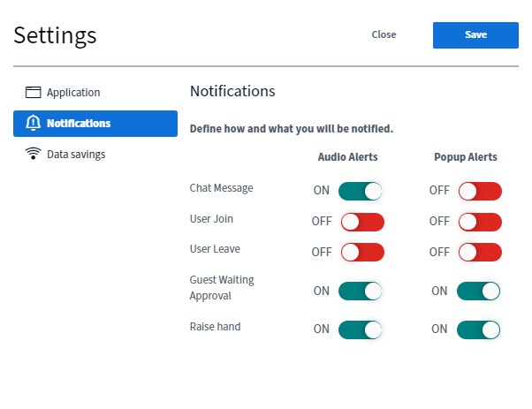Disable Chat Message audio alerts
532x409 pixels.
[361, 191]
